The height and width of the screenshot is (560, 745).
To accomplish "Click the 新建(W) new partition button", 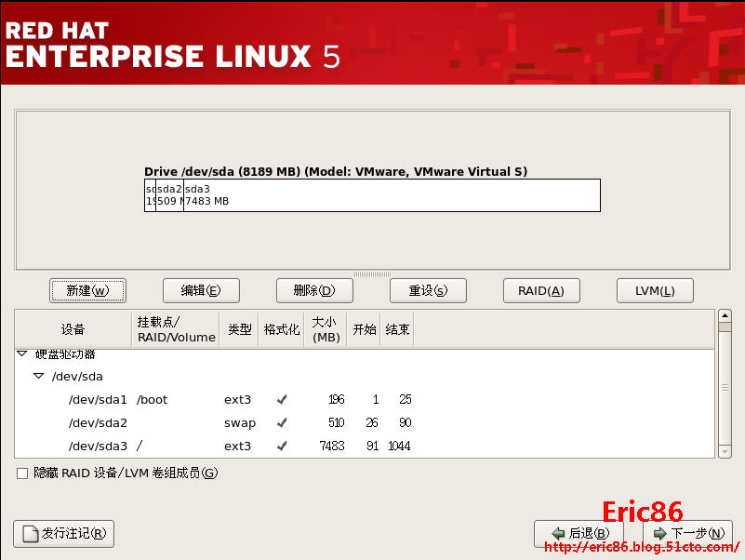I will pyautogui.click(x=87, y=290).
